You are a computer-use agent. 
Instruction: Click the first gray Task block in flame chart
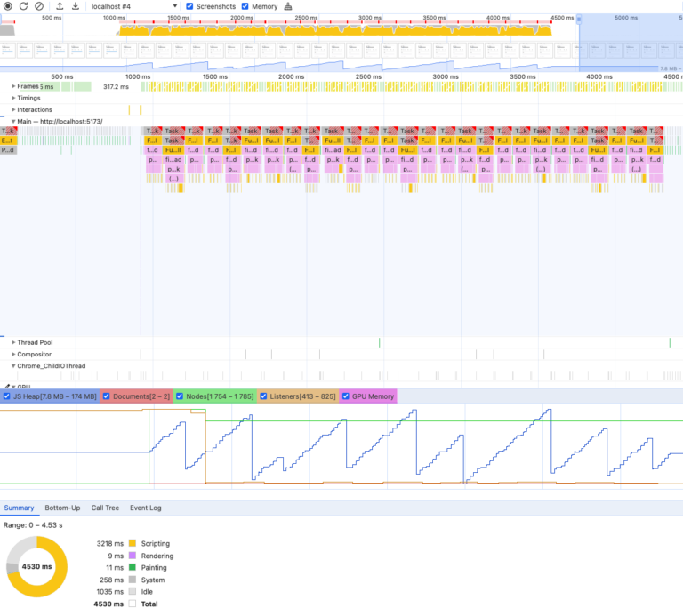8,131
